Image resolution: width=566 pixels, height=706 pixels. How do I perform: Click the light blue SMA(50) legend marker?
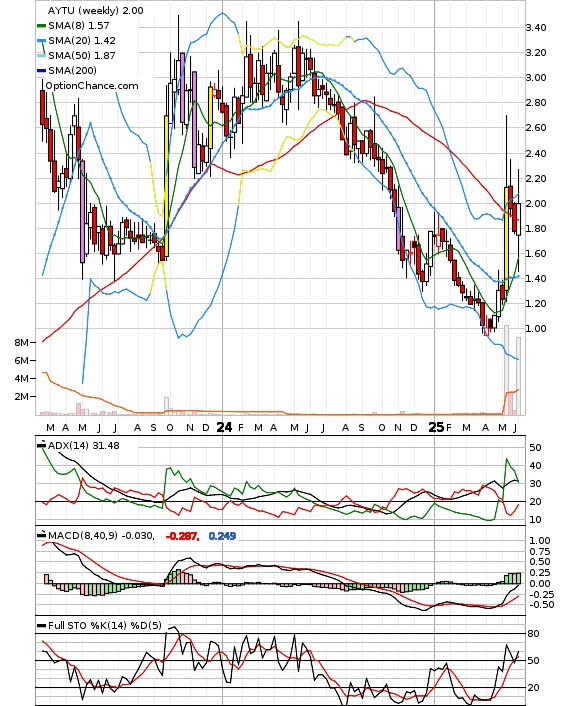click(41, 56)
